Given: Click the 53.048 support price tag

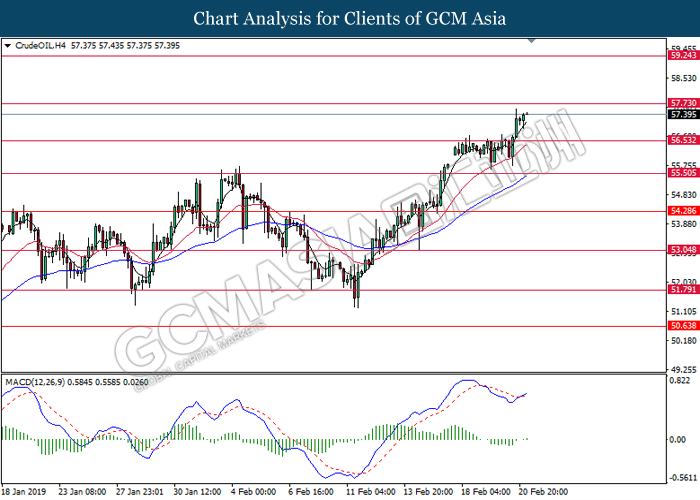Looking at the screenshot, I should pos(683,251).
